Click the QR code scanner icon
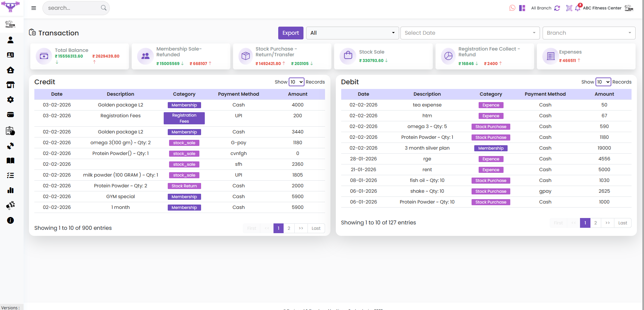 coord(569,8)
